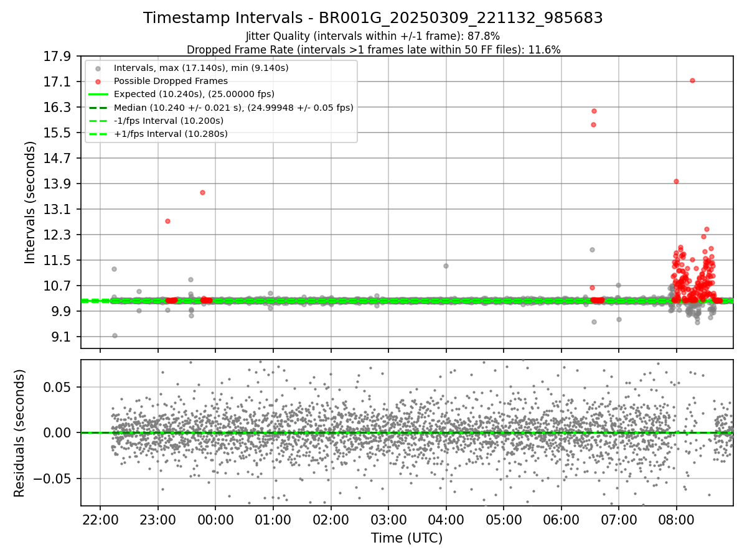Click the y-axis tick label '14.7'
Viewport: 747px width, 560px height.
coord(59,159)
